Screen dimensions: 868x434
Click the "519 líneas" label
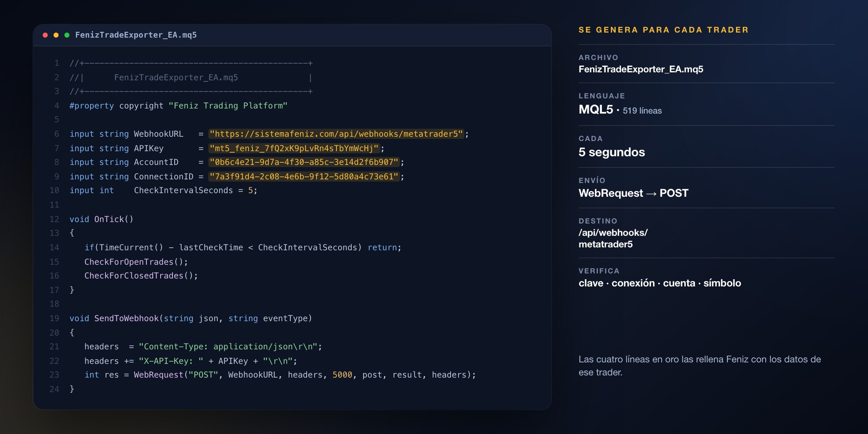(642, 111)
